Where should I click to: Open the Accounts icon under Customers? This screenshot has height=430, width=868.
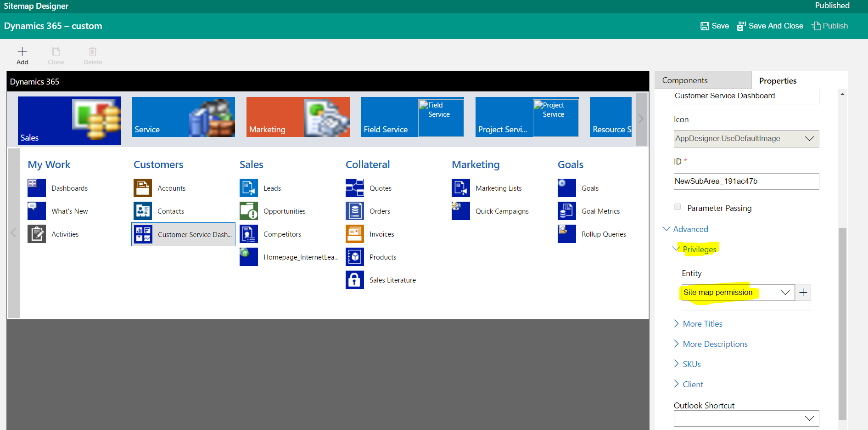pos(142,187)
